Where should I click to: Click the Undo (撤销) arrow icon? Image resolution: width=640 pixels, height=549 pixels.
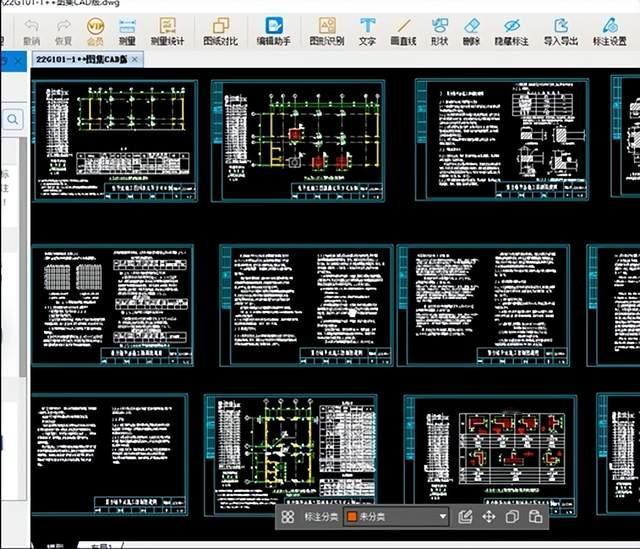click(x=31, y=25)
